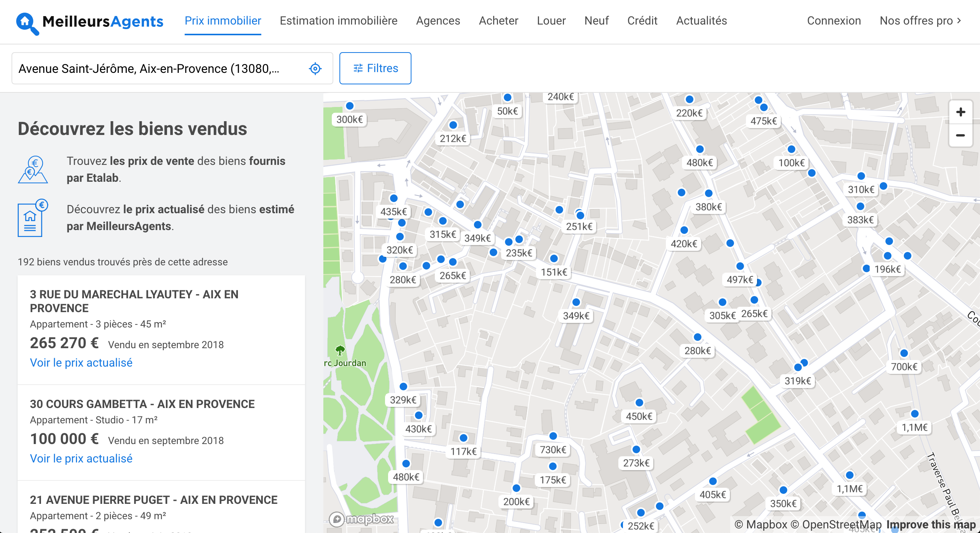
Task: Open the Agences menu item
Action: point(438,21)
